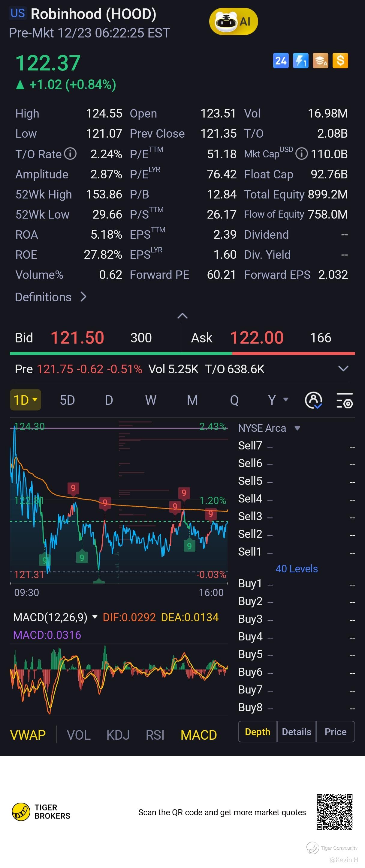Viewport: 365px width, 868px height.
Task: Tap the bid/ask ratio bar
Action: [182, 353]
